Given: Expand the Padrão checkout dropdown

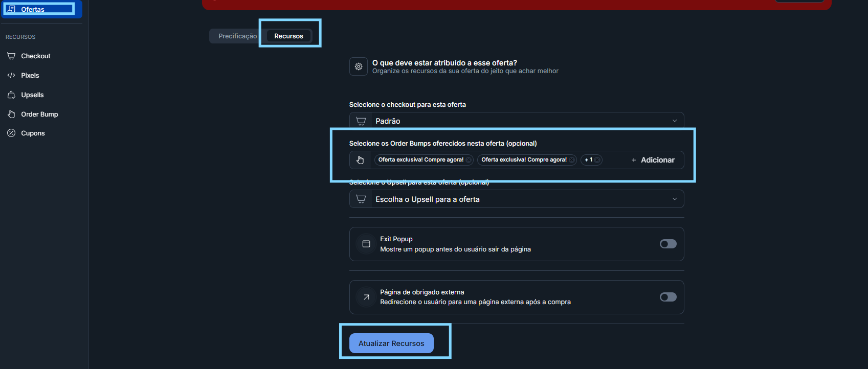Looking at the screenshot, I should tap(517, 121).
